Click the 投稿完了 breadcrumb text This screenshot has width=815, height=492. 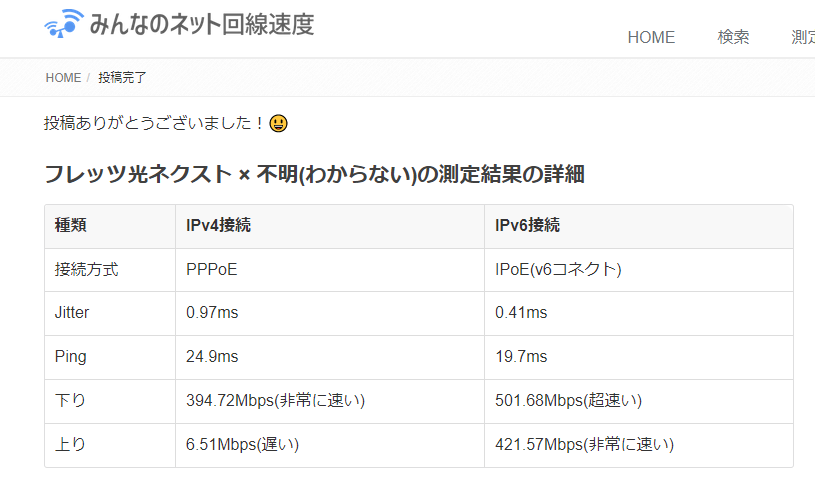122,78
